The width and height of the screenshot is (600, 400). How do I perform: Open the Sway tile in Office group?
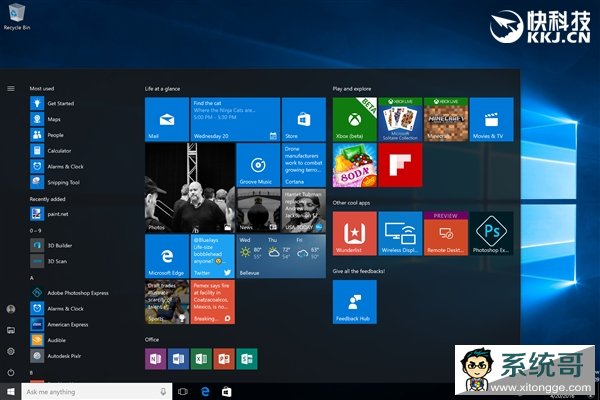(247, 359)
